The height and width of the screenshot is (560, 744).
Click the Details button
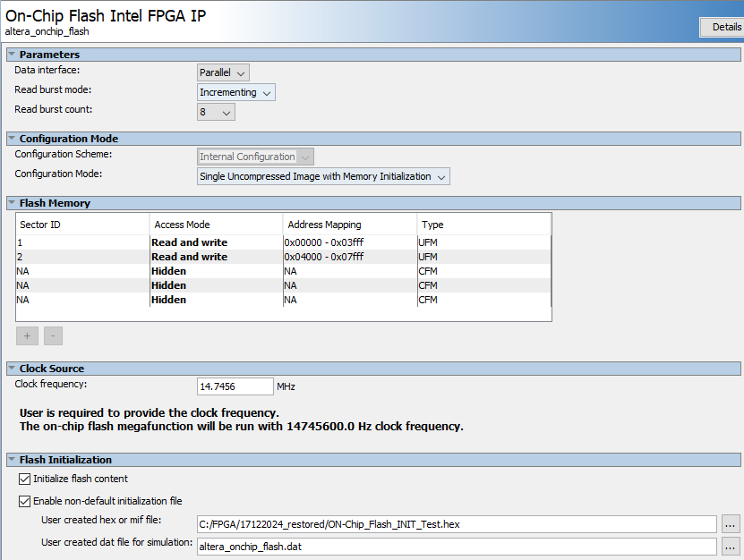725,27
